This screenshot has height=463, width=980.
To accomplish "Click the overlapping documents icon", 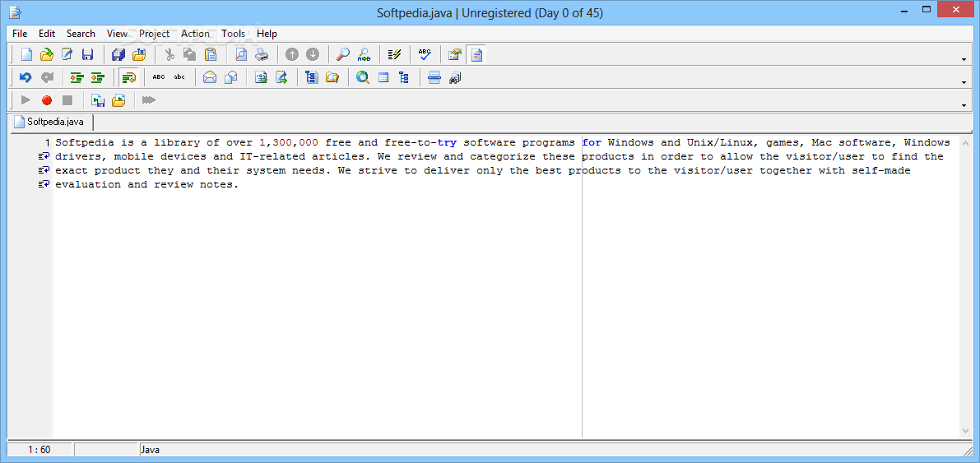I will click(x=230, y=77).
